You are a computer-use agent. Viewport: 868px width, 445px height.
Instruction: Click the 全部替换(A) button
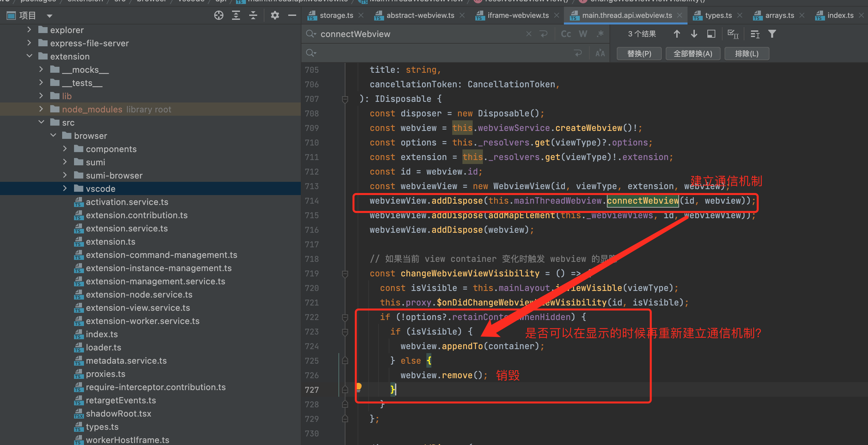(693, 53)
